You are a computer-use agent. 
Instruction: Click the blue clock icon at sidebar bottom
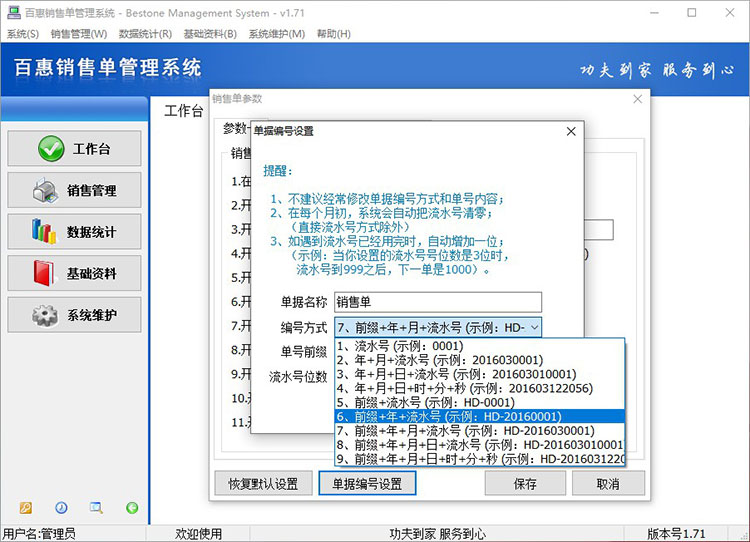click(61, 508)
